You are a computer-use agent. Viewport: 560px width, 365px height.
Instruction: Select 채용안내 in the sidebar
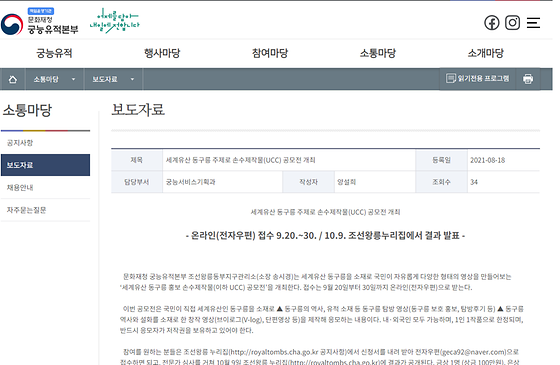pyautogui.click(x=45, y=188)
